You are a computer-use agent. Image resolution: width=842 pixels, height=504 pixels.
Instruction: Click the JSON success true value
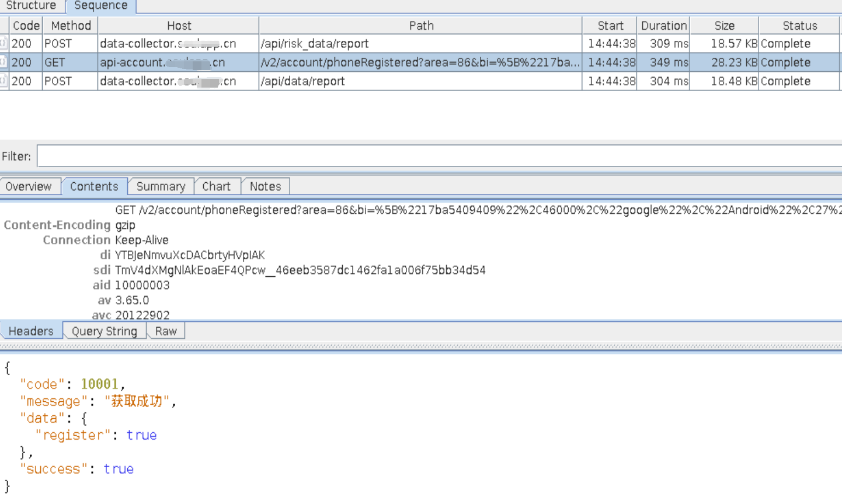(x=119, y=469)
